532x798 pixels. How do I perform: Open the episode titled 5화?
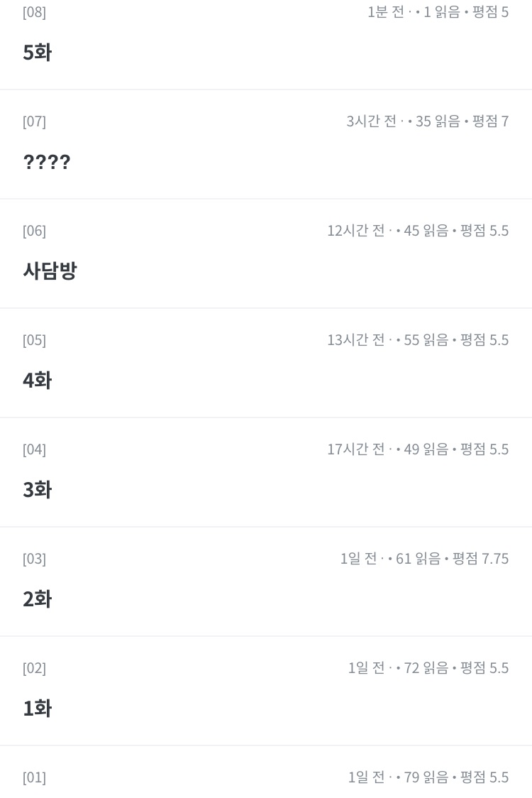(37, 53)
